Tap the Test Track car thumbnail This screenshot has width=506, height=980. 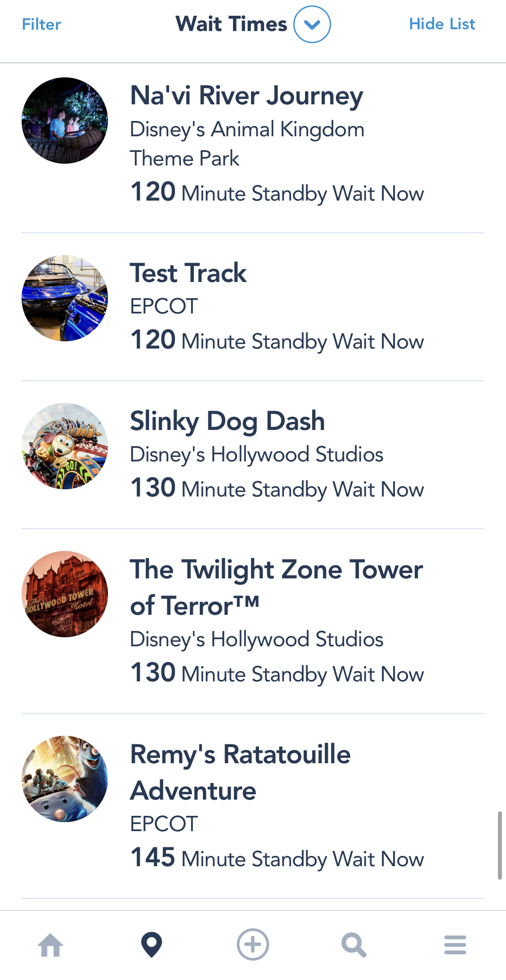click(65, 298)
